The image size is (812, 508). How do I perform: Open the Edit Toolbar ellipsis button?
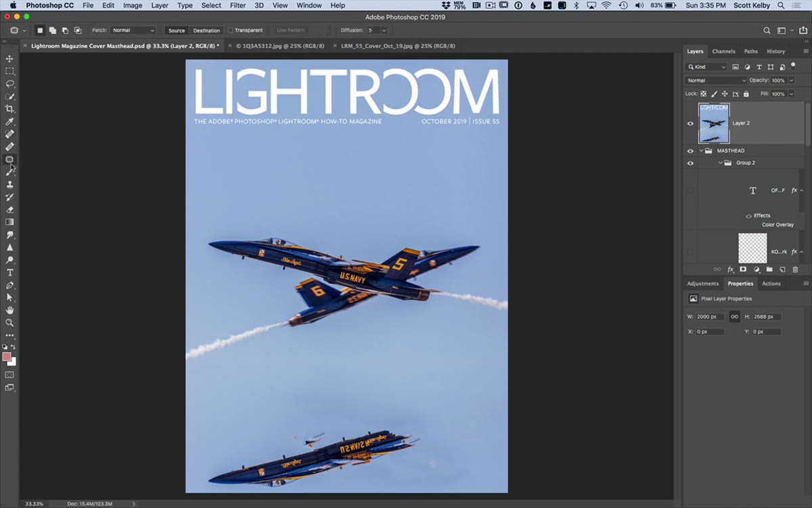[x=9, y=335]
